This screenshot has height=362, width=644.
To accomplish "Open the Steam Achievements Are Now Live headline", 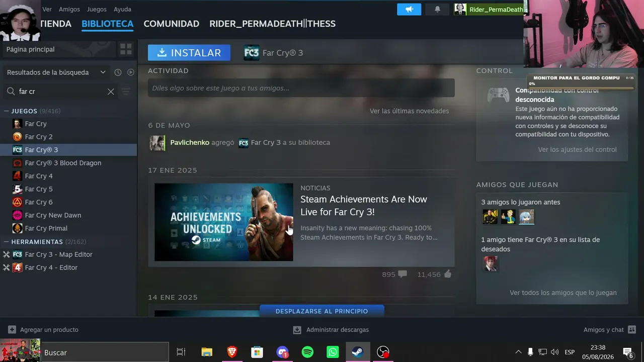I will coord(364,206).
